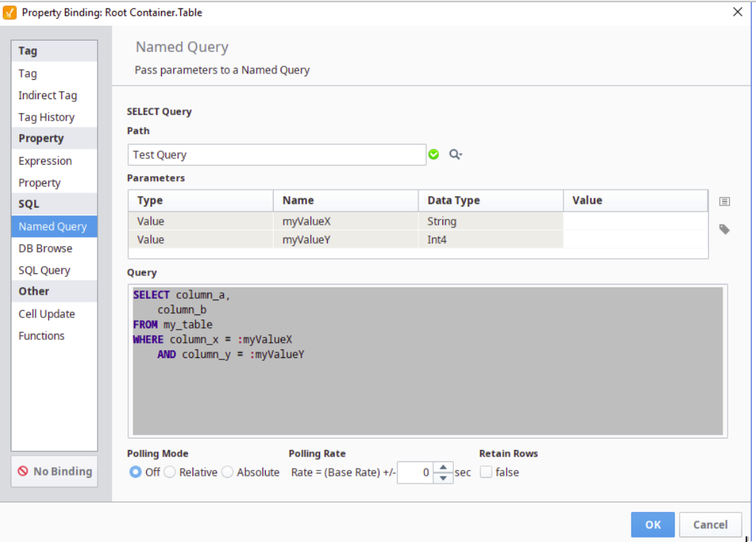Select Absolute polling mode
This screenshot has height=542, width=756.
[x=227, y=472]
